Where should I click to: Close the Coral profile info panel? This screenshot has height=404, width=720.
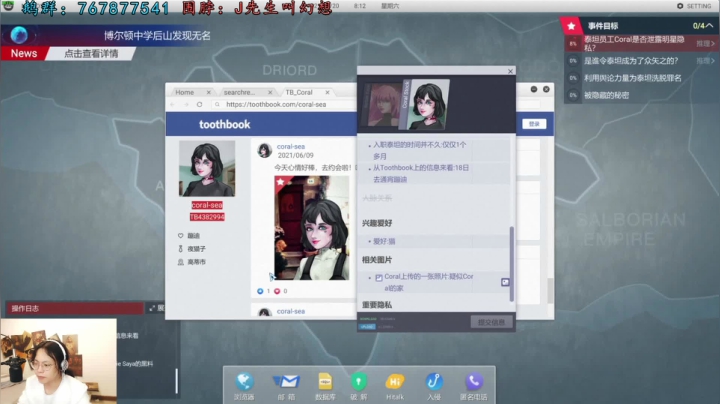click(510, 71)
